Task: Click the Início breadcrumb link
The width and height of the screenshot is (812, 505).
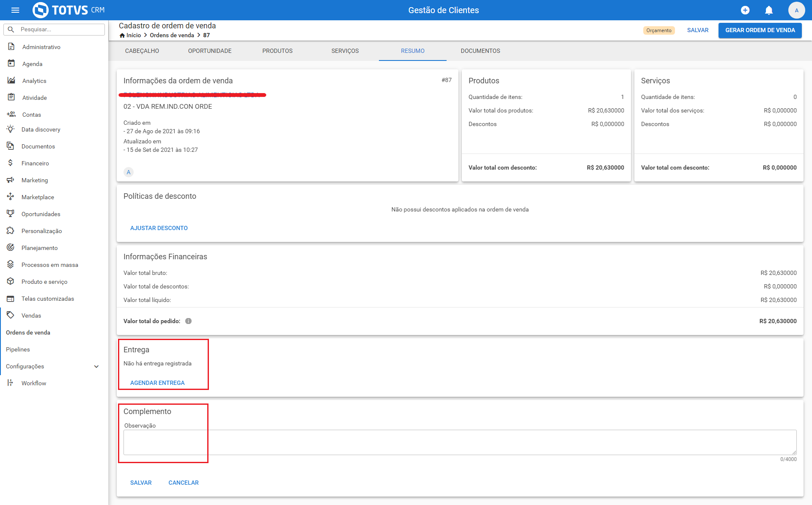Action: pos(134,35)
